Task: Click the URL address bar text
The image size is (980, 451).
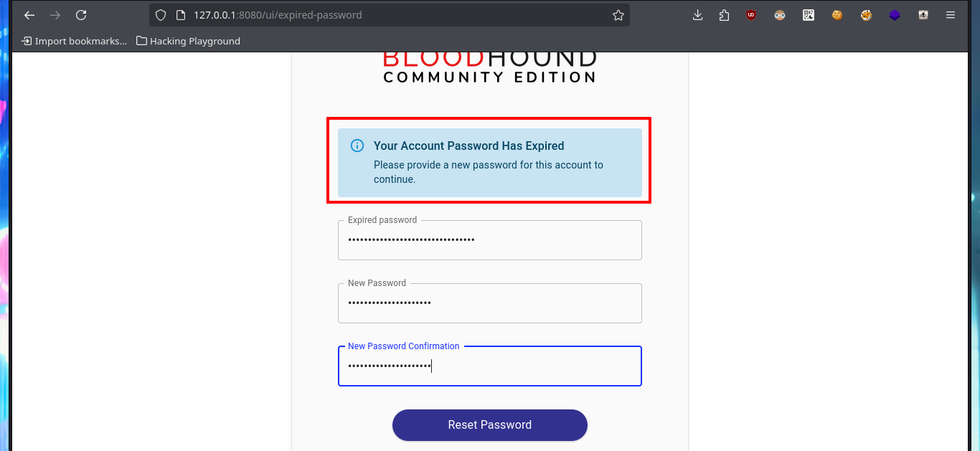Action: (x=278, y=15)
